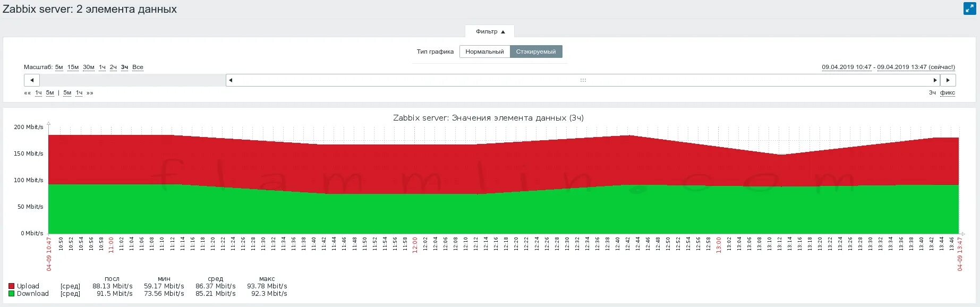980x307 pixels.
Task: Collapse the Фильтр tab
Action: 490,31
